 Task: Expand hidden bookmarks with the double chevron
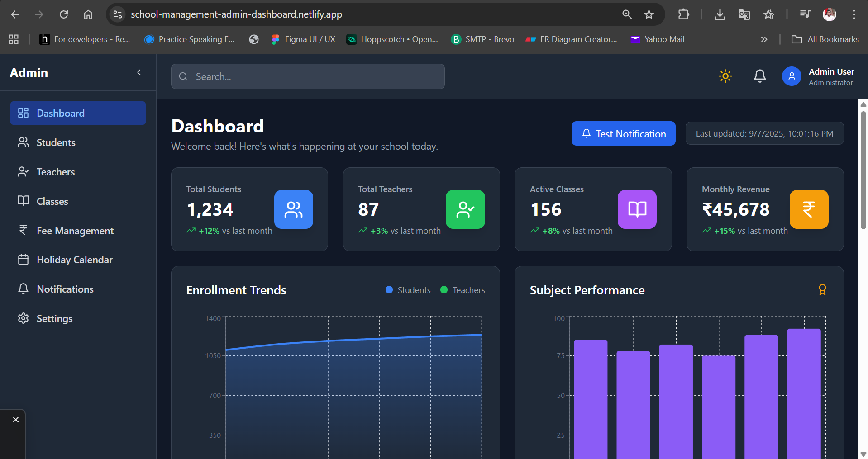click(764, 39)
